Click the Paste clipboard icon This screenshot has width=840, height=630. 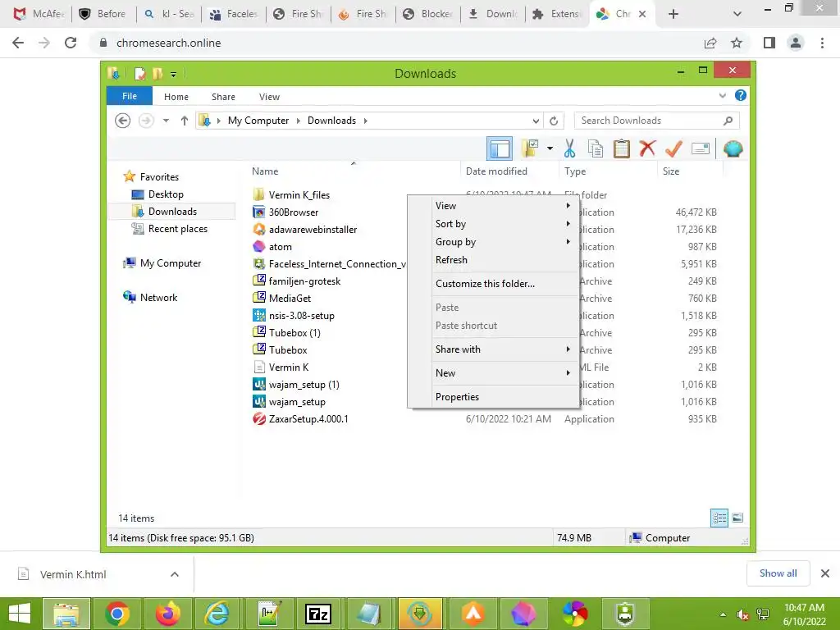pos(622,148)
